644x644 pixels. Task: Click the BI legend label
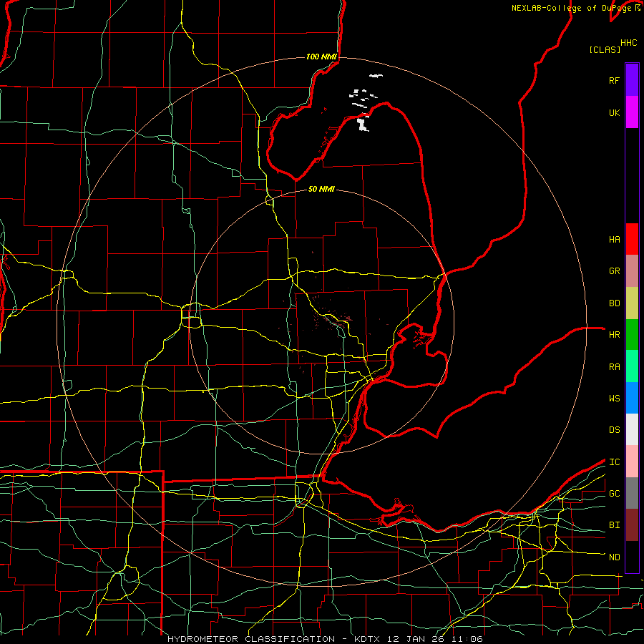point(614,525)
